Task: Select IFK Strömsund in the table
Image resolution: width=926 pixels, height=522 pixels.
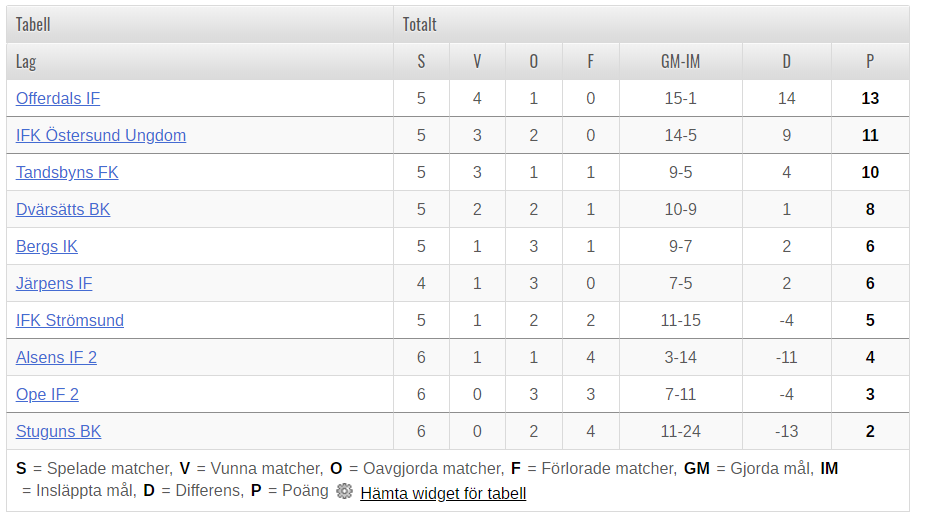Action: tap(70, 321)
